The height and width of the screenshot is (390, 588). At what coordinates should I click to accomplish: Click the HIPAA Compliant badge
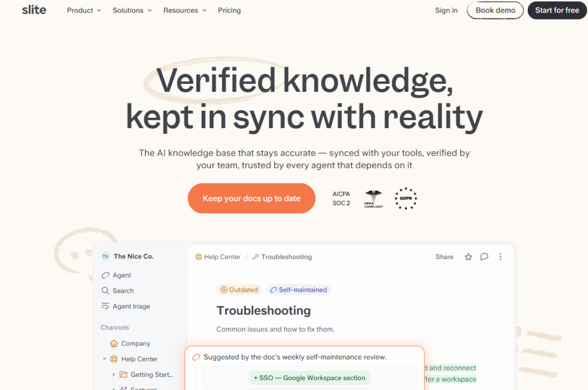(x=373, y=199)
